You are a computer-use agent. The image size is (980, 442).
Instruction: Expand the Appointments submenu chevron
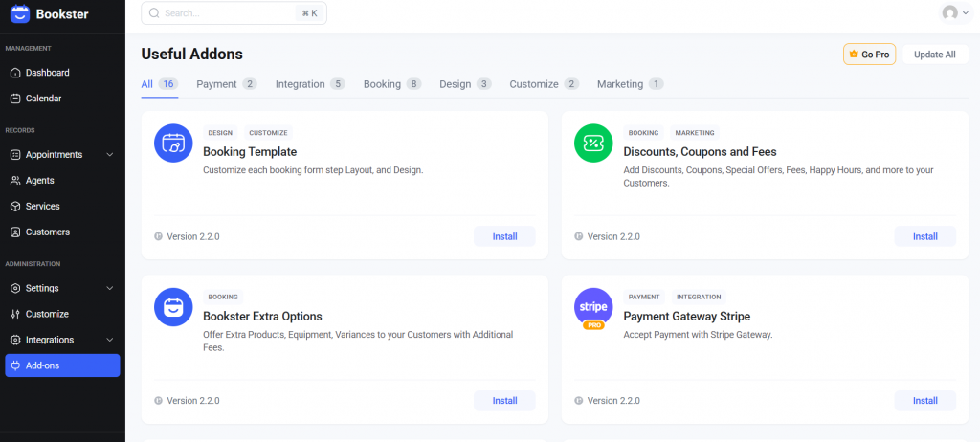tap(110, 154)
